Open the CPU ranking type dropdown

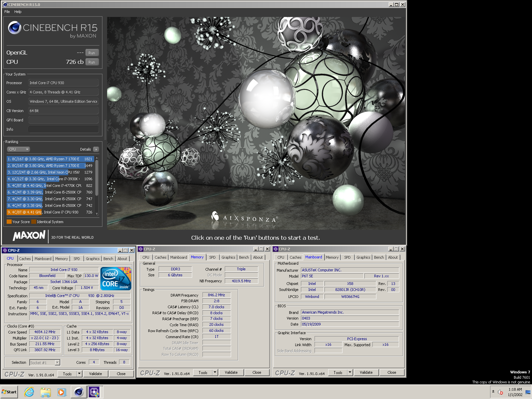(x=19, y=149)
